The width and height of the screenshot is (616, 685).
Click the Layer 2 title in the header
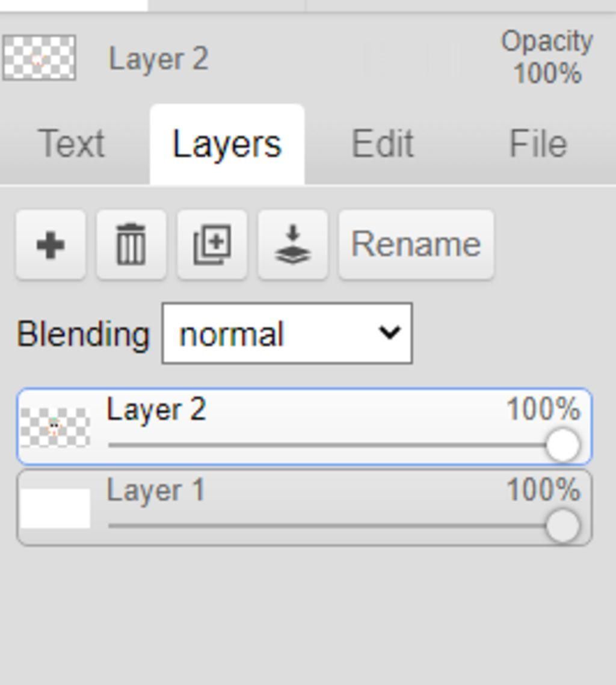tap(158, 60)
